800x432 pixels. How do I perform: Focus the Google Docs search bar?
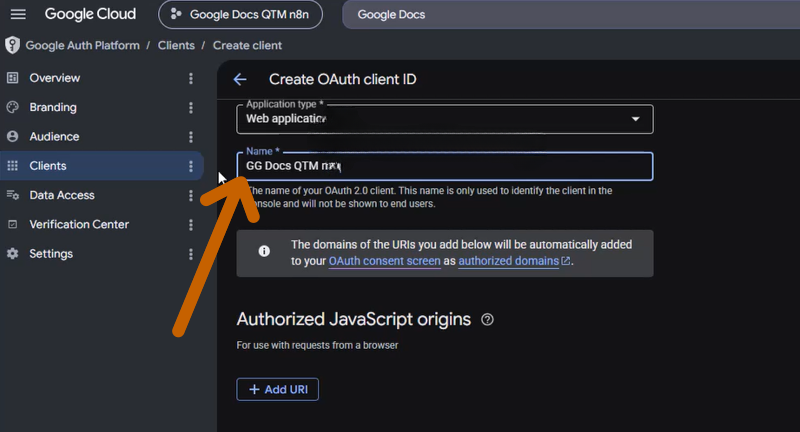[x=571, y=14]
